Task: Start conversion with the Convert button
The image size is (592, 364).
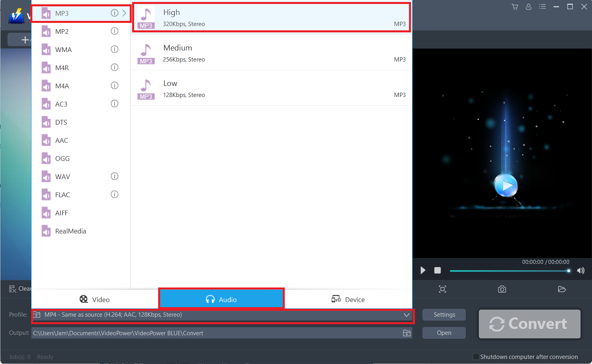Action: tap(529, 324)
